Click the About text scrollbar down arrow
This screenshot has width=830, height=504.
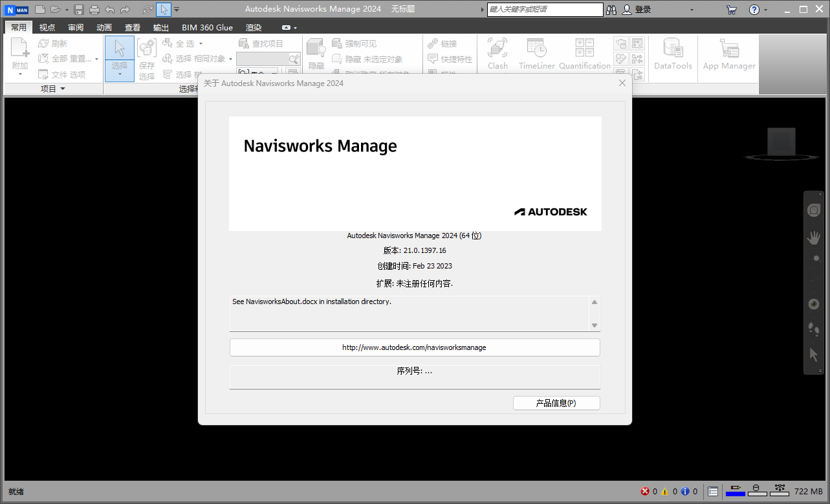(595, 325)
